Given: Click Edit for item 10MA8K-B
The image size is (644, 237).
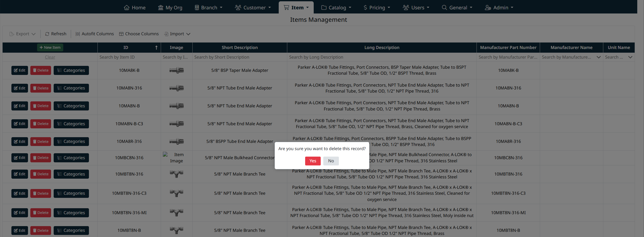Looking at the screenshot, I should click(x=20, y=70).
